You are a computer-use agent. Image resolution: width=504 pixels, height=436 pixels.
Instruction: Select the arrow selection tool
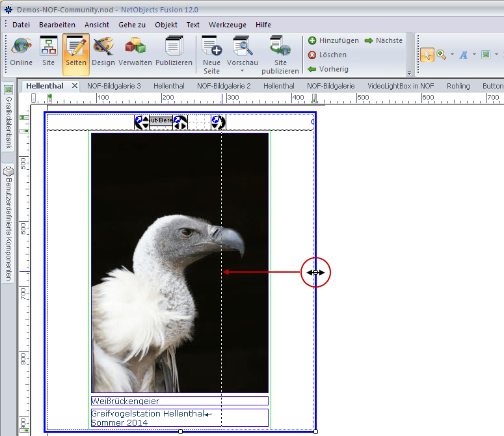click(427, 55)
